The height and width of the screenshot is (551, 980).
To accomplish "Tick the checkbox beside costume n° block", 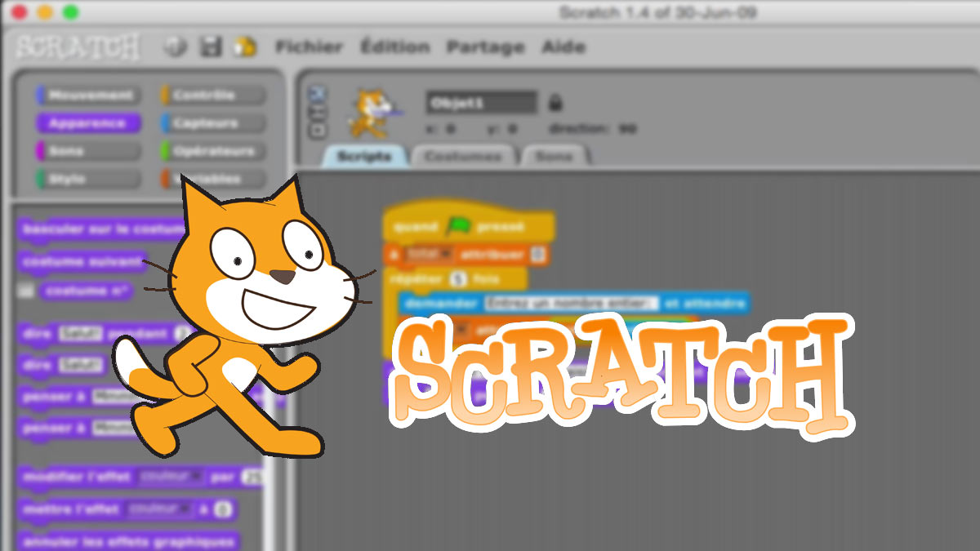I will click(25, 291).
